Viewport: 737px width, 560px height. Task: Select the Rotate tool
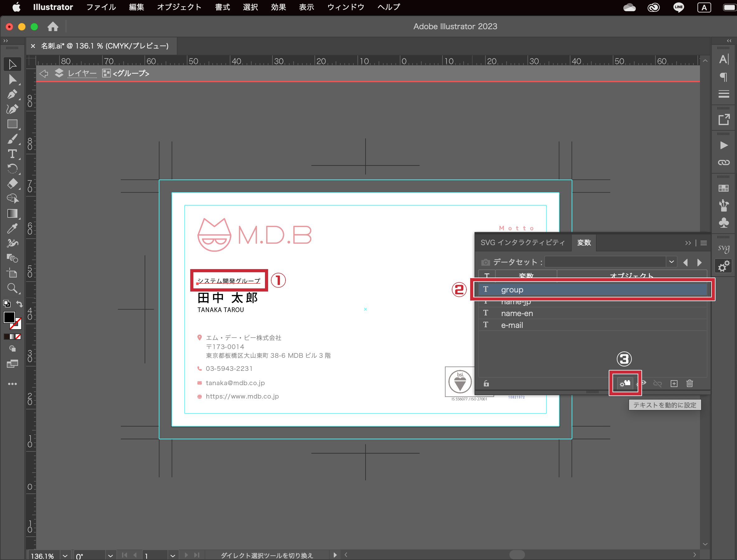click(12, 169)
